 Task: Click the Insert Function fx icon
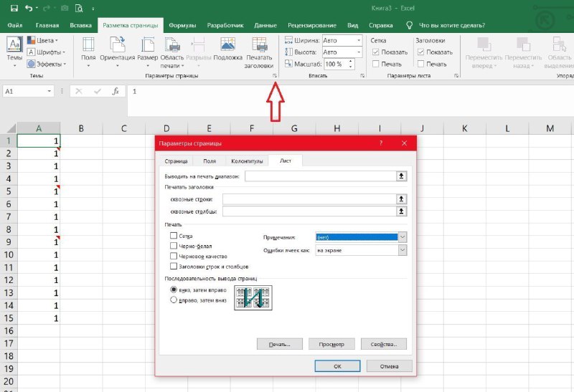click(x=116, y=91)
